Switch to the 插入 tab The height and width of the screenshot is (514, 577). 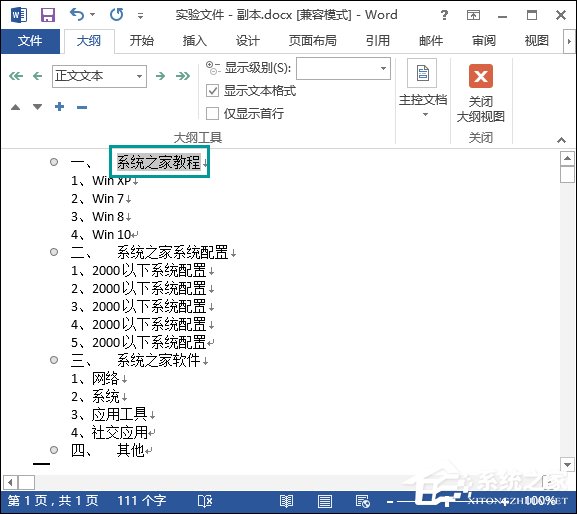tap(195, 41)
